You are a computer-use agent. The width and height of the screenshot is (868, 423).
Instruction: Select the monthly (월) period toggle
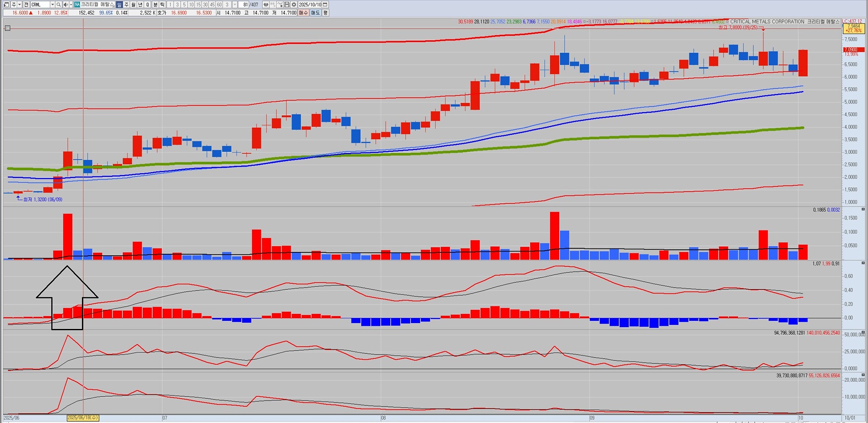click(x=133, y=5)
